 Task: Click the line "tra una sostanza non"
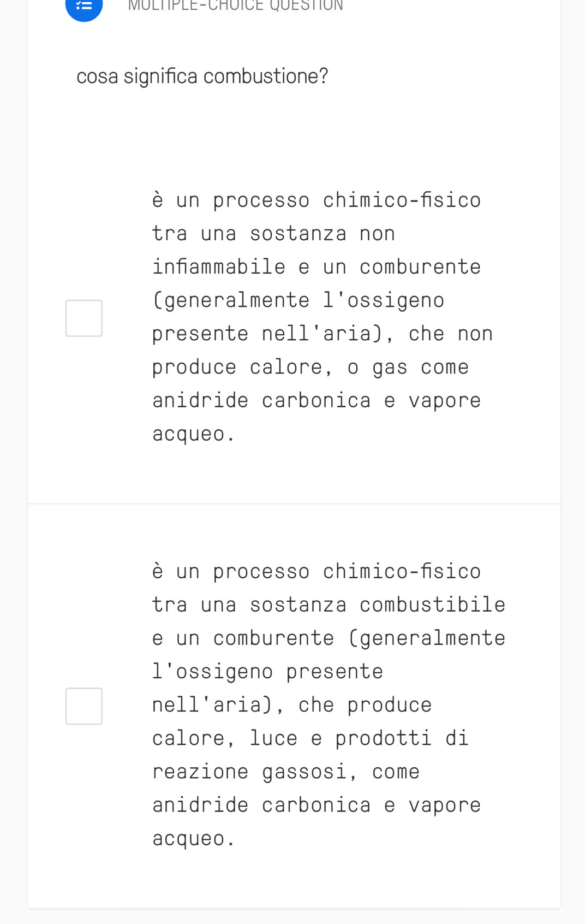(273, 234)
